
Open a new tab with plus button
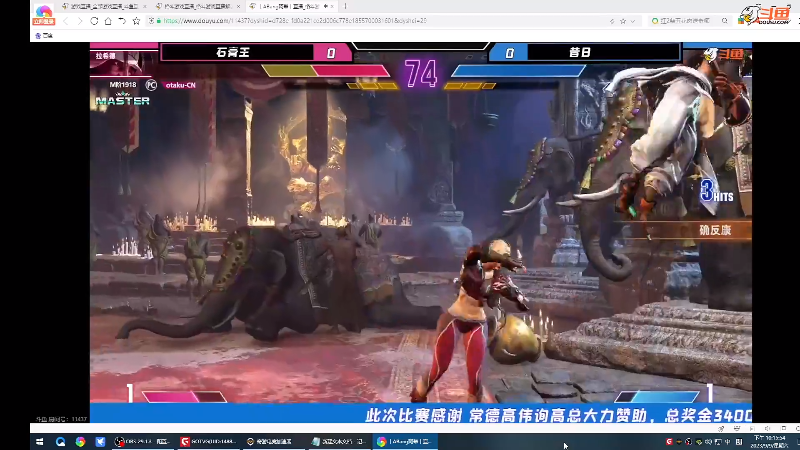[345, 6]
